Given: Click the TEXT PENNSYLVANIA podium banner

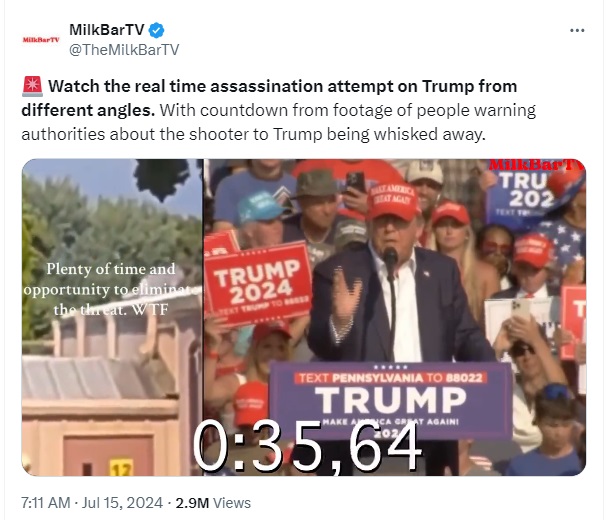Looking at the screenshot, I should [391, 401].
